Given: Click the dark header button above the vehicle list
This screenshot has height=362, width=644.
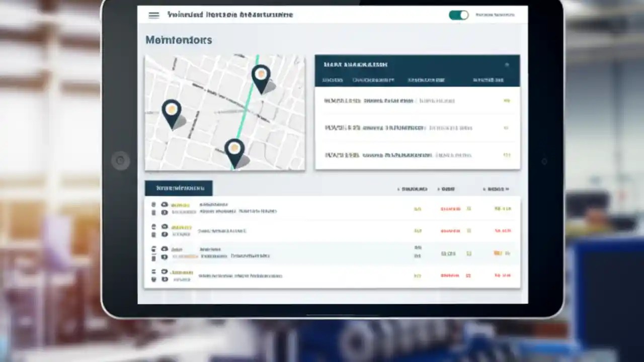Looking at the screenshot, I should [179, 188].
